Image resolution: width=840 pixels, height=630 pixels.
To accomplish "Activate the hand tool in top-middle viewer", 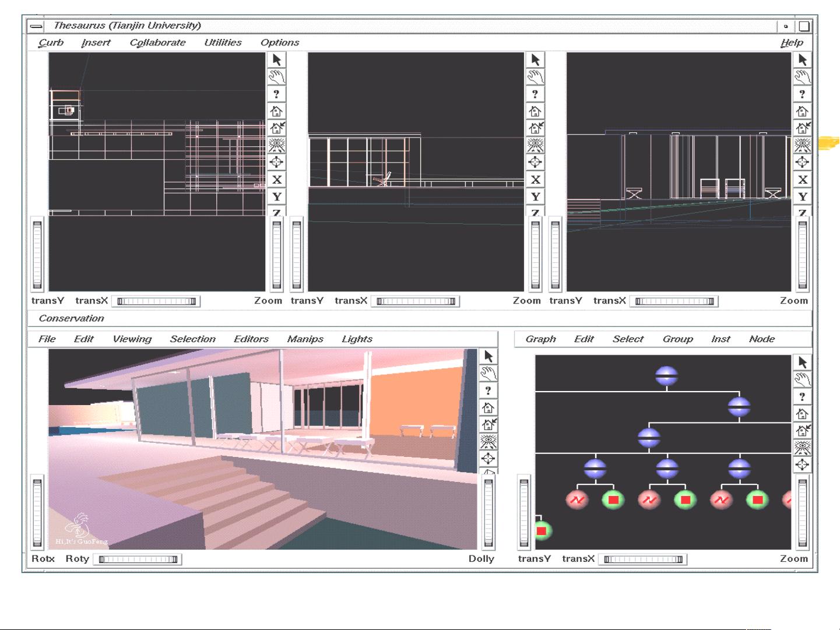I will (535, 77).
